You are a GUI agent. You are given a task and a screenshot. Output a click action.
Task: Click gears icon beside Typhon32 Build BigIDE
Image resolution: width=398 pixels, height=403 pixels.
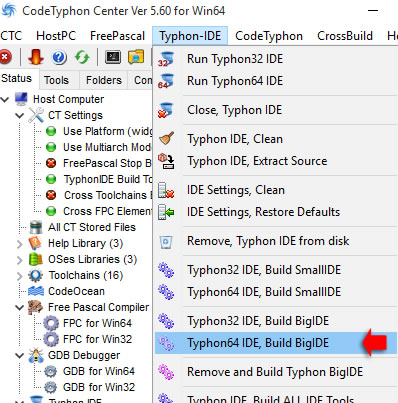tap(166, 321)
